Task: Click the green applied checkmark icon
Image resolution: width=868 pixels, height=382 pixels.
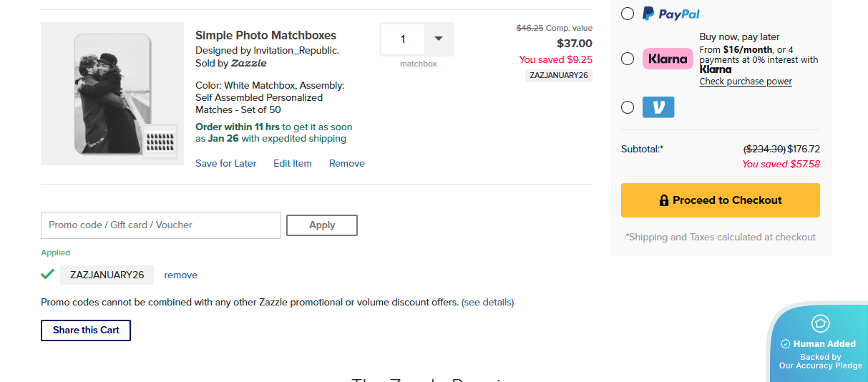Action: click(48, 275)
